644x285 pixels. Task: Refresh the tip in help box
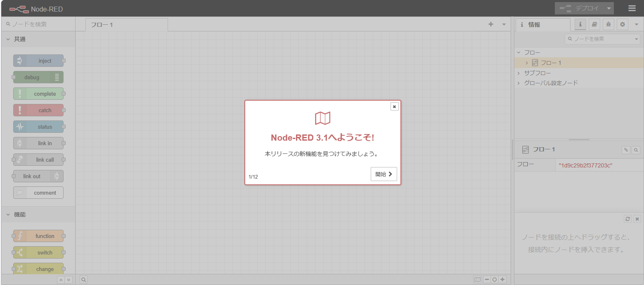tap(627, 219)
